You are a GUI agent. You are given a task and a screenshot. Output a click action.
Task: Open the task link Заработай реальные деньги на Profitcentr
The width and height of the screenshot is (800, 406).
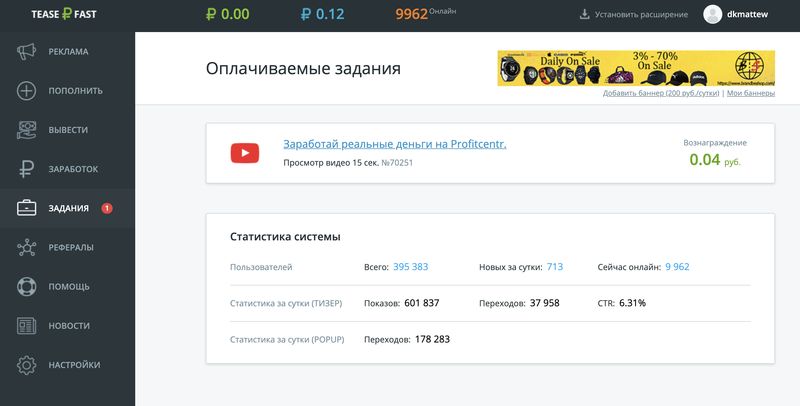pos(395,144)
